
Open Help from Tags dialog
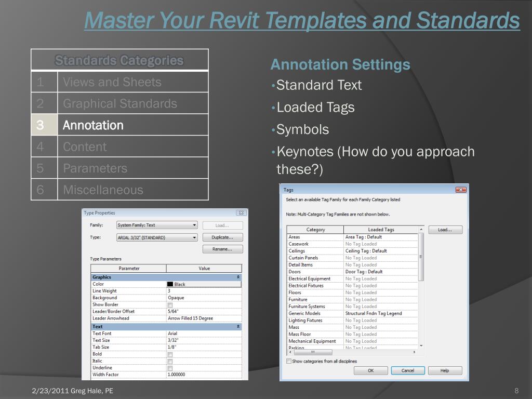445,370
